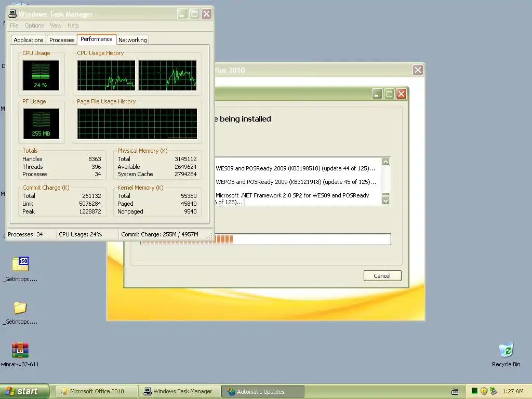Select the Performance tab
This screenshot has width=532, height=399.
click(x=96, y=39)
